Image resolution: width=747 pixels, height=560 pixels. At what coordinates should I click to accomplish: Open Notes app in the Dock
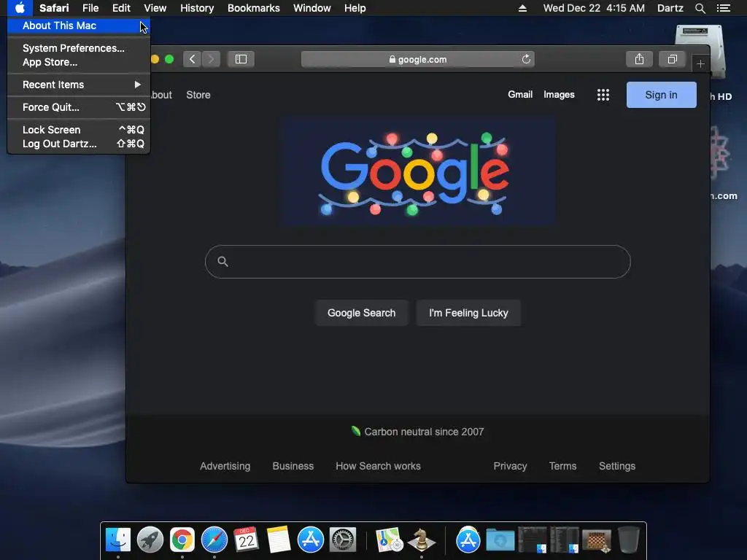279,540
